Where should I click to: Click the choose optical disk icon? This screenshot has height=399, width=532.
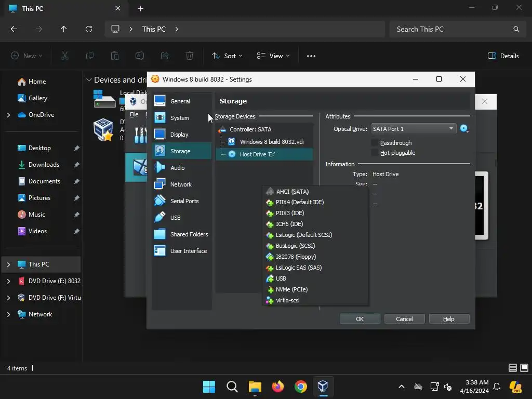[x=464, y=129]
